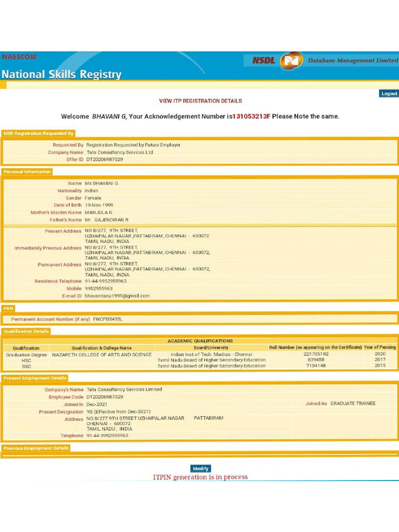Click the PAN value FNCPB5495L
Screen dimensions: 399x532
tap(108, 320)
